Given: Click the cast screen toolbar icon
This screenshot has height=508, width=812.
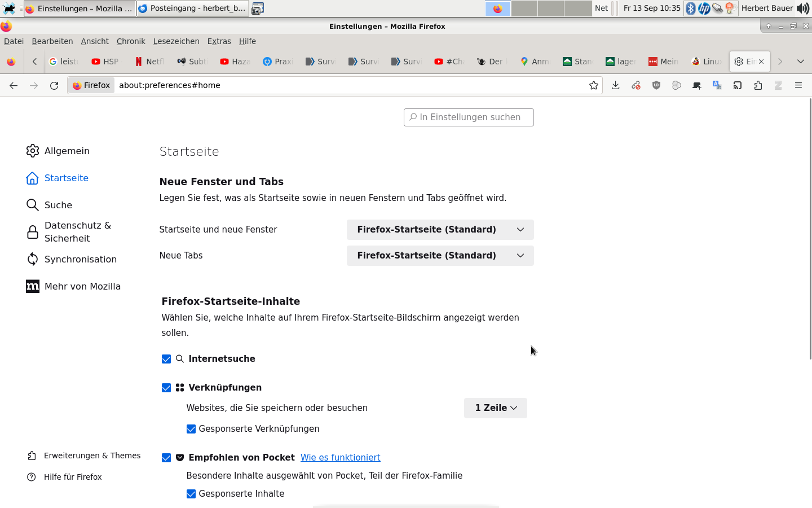Looking at the screenshot, I should point(737,85).
